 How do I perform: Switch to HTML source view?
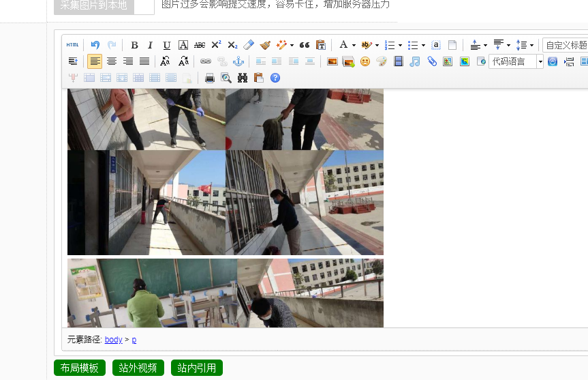click(x=72, y=45)
